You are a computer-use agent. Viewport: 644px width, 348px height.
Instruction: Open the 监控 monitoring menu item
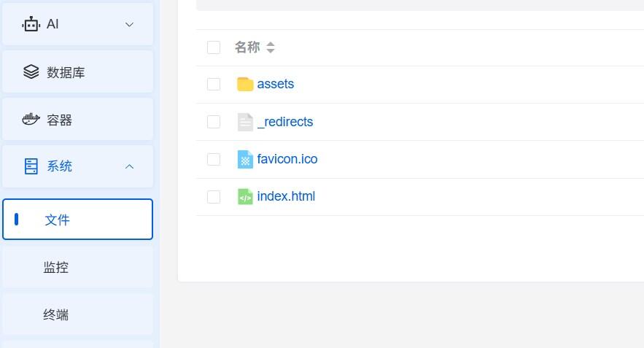click(x=56, y=267)
